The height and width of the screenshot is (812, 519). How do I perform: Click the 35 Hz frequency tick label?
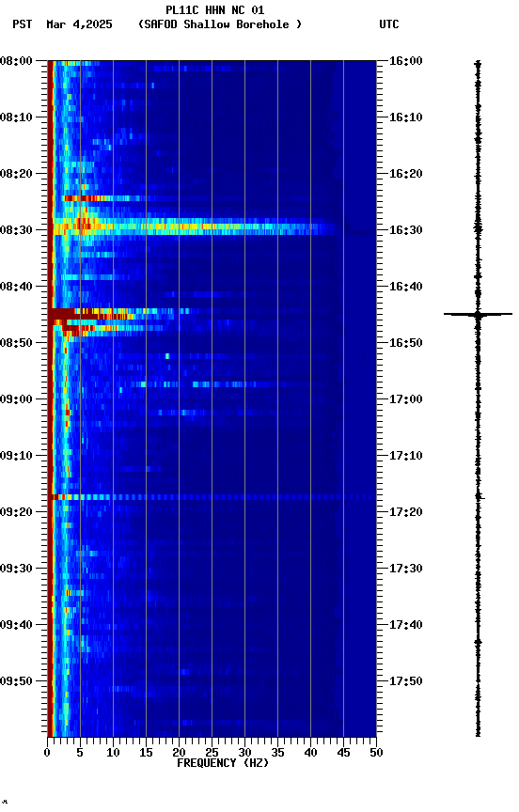click(277, 753)
